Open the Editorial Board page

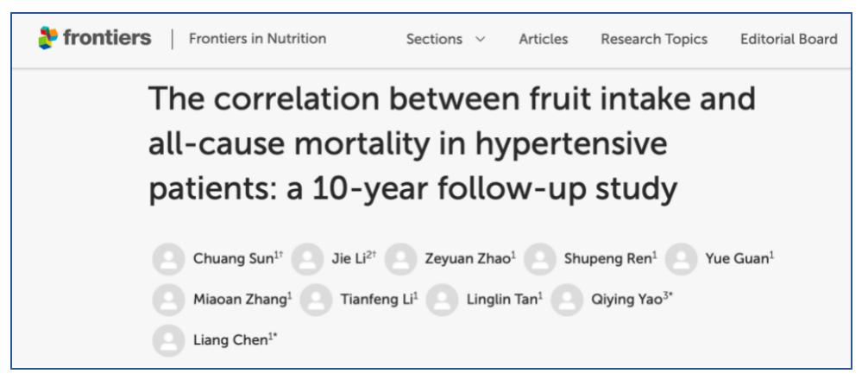(789, 40)
